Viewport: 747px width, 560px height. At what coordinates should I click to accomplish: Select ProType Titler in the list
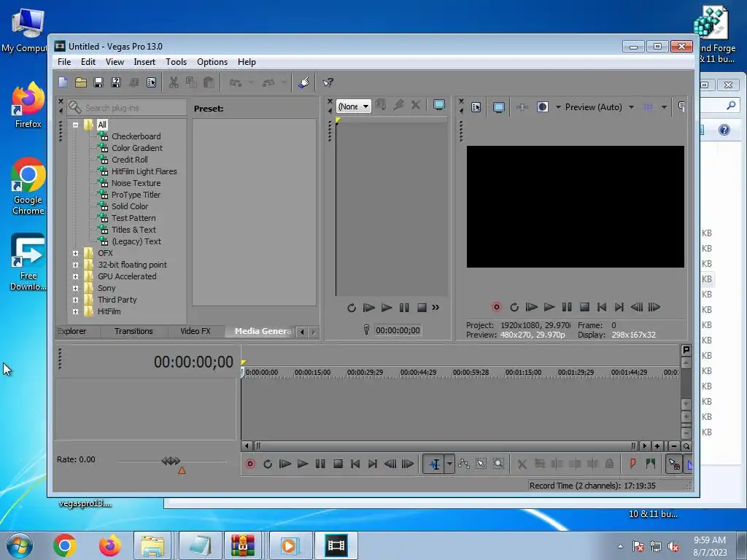click(136, 195)
